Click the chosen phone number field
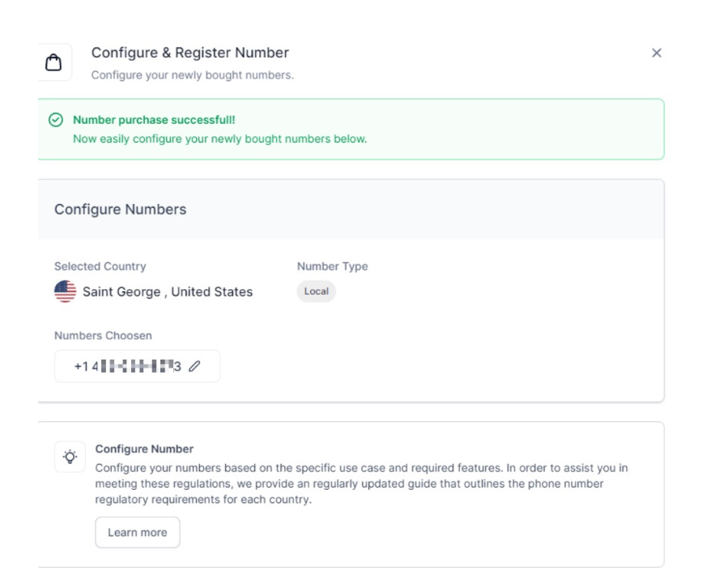728x583 pixels. 128,366
